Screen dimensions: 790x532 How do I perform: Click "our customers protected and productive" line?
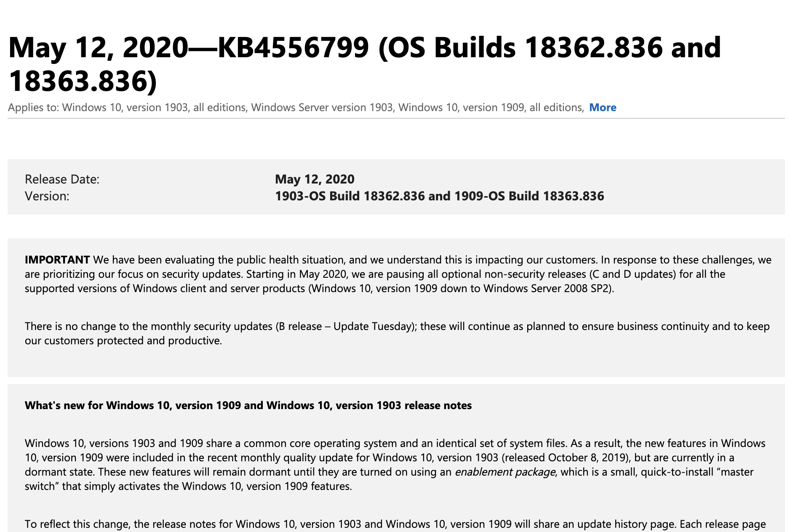tap(123, 340)
